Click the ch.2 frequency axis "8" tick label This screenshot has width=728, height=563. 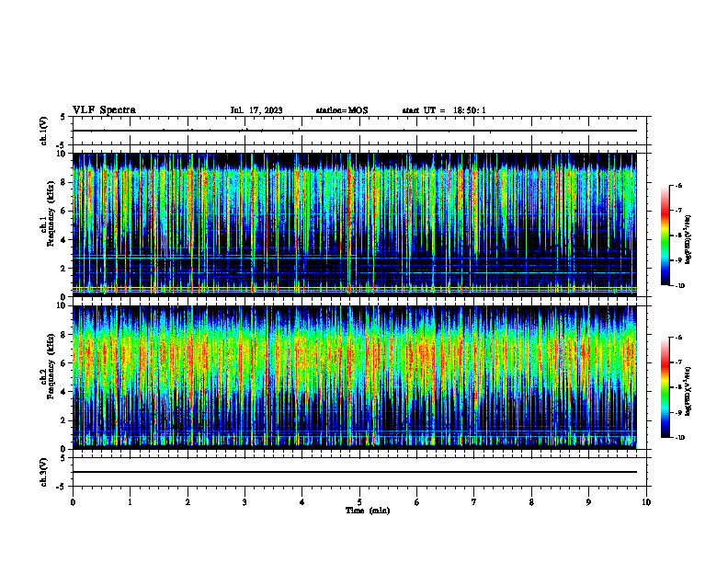tap(64, 335)
